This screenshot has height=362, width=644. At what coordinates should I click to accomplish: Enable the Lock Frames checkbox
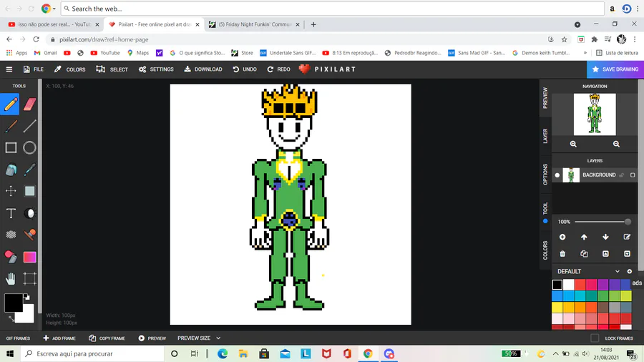(595, 338)
